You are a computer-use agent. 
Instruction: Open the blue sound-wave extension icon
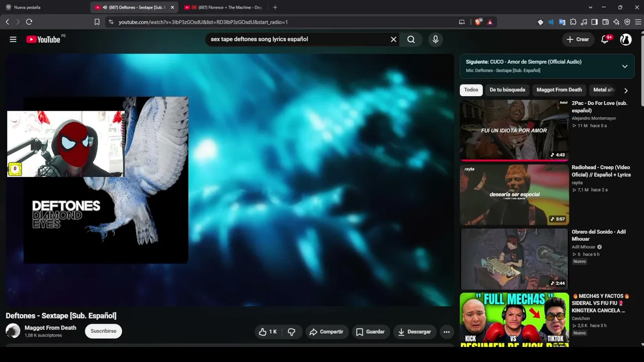point(551,22)
